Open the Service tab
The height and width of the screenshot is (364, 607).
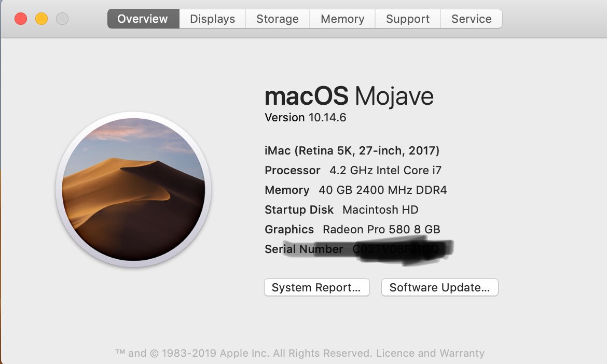(x=472, y=19)
